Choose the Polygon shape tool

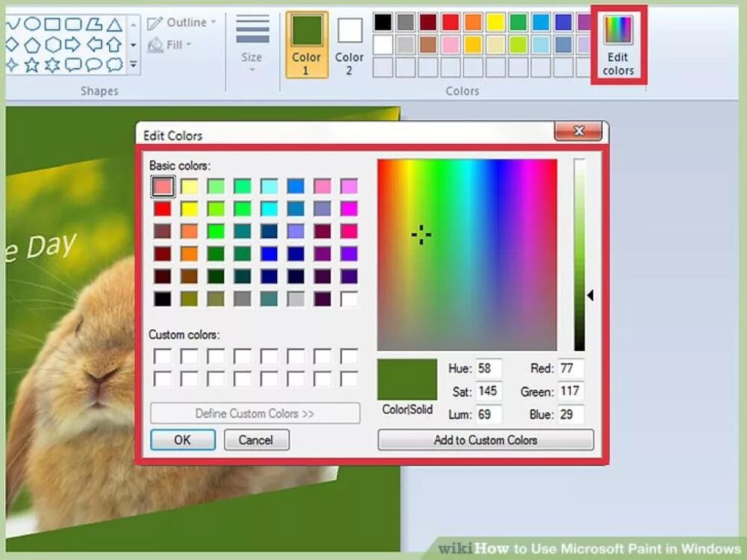[x=94, y=24]
